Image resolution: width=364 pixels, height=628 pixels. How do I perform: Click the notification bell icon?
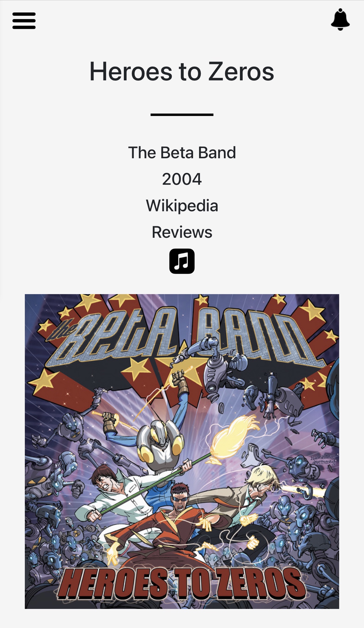[340, 20]
